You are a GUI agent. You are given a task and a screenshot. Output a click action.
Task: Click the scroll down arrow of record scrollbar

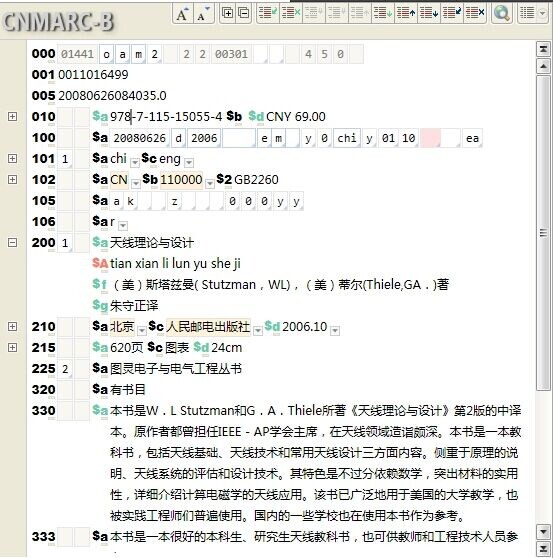coord(543,532)
